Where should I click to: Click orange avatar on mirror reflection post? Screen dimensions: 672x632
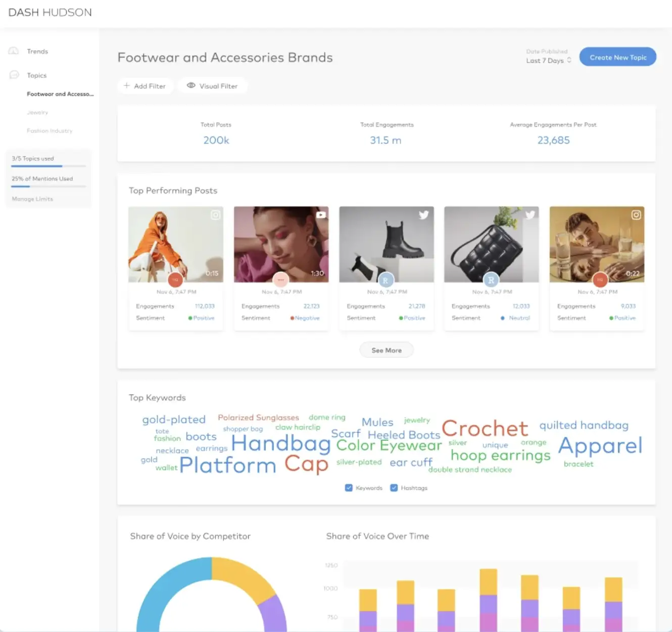[x=600, y=279]
